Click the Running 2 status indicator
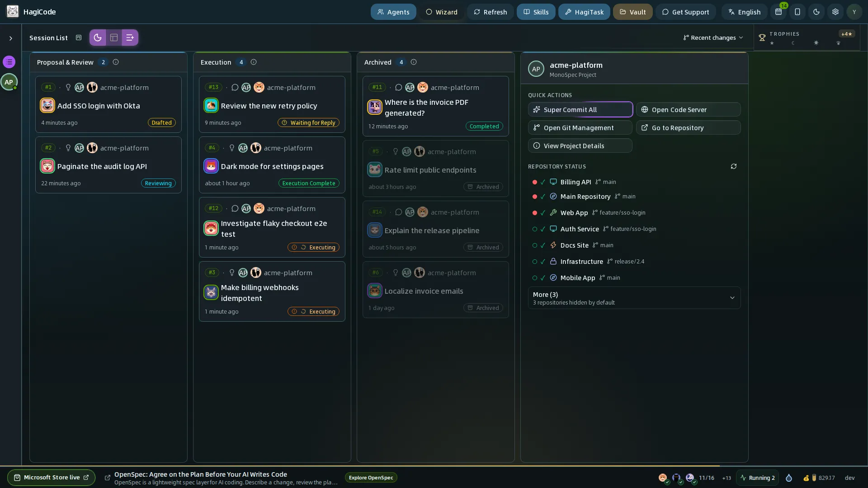The width and height of the screenshot is (868, 488). (x=757, y=478)
